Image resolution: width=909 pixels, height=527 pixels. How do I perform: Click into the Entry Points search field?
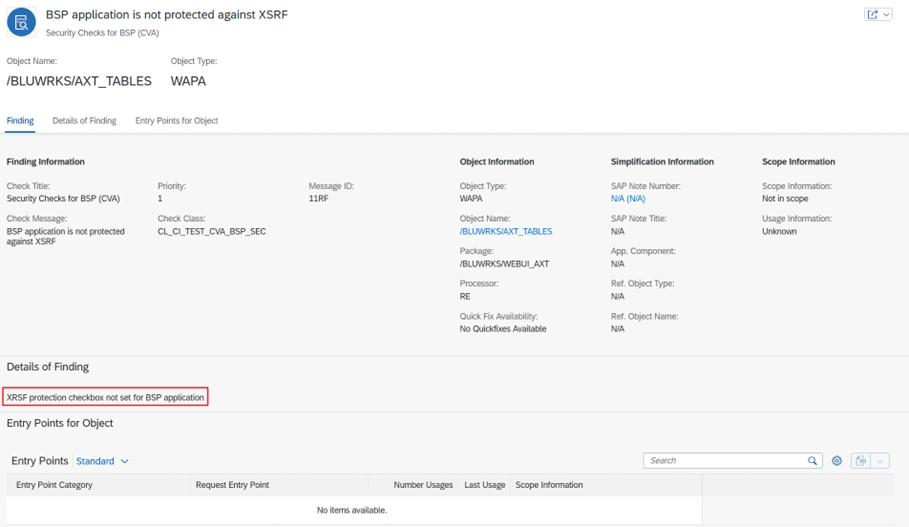(725, 461)
